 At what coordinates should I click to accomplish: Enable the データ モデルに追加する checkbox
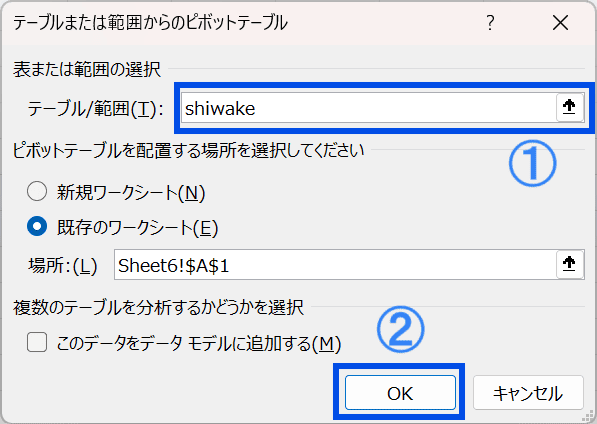(x=37, y=342)
